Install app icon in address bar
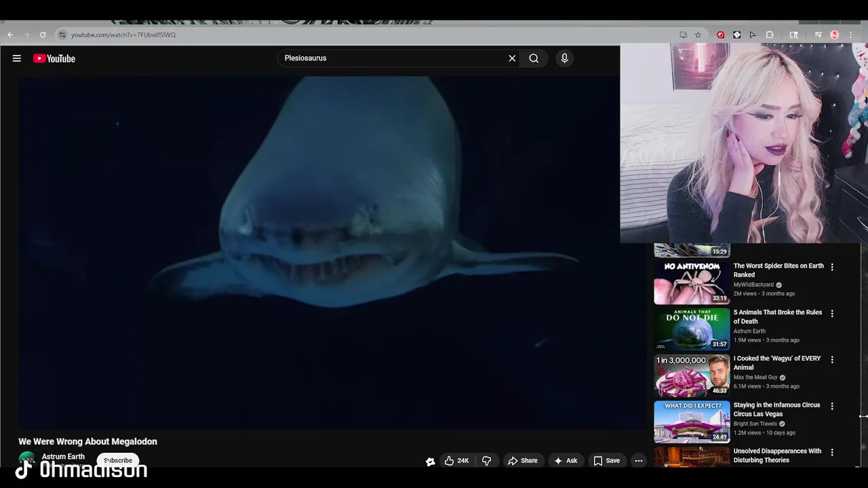This screenshot has width=868, height=488. coord(683,35)
